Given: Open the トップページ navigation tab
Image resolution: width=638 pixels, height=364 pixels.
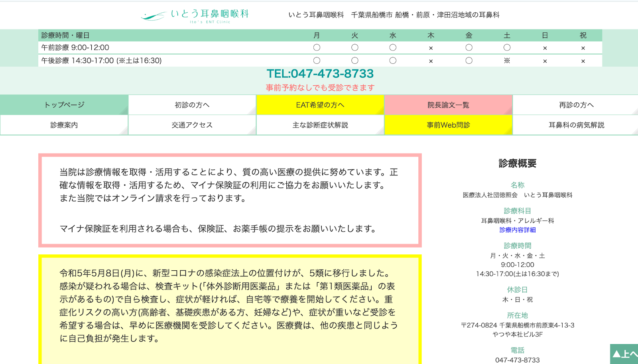Looking at the screenshot, I should coord(64,104).
